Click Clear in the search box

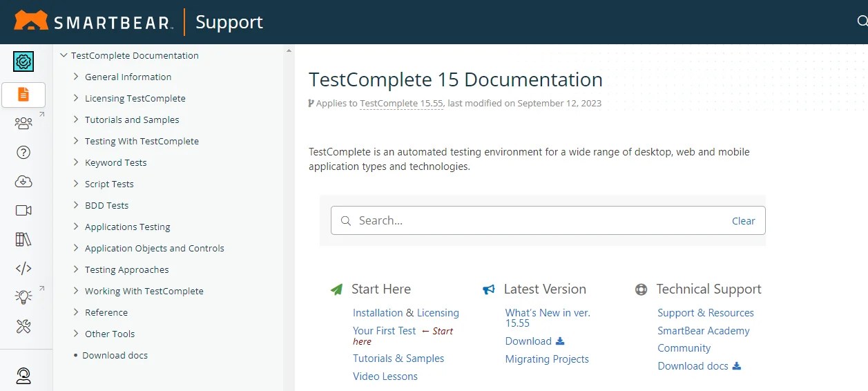744,221
